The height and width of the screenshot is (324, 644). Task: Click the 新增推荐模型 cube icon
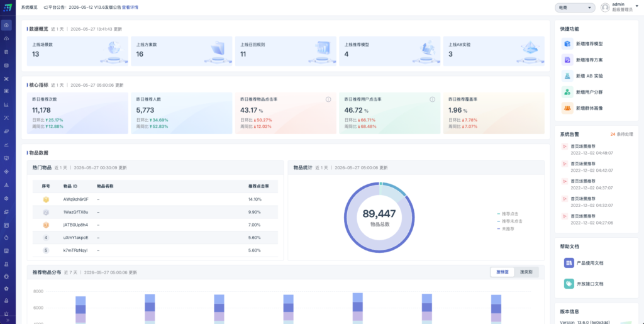coord(567,43)
